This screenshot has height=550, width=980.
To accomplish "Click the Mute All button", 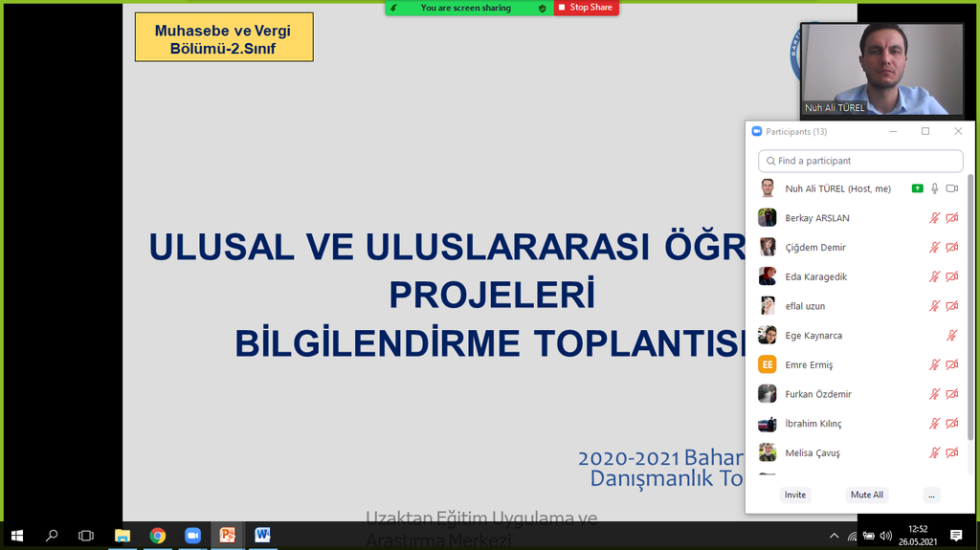I will [867, 495].
